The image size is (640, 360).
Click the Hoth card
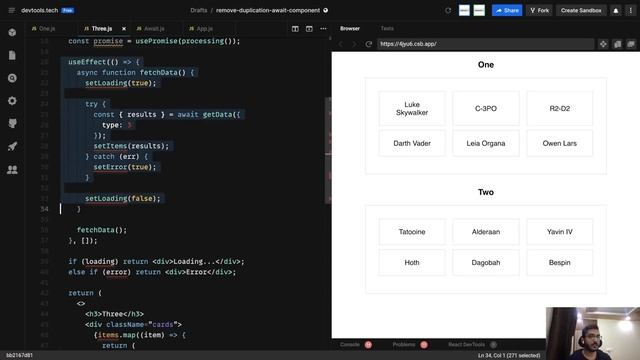pyautogui.click(x=412, y=262)
